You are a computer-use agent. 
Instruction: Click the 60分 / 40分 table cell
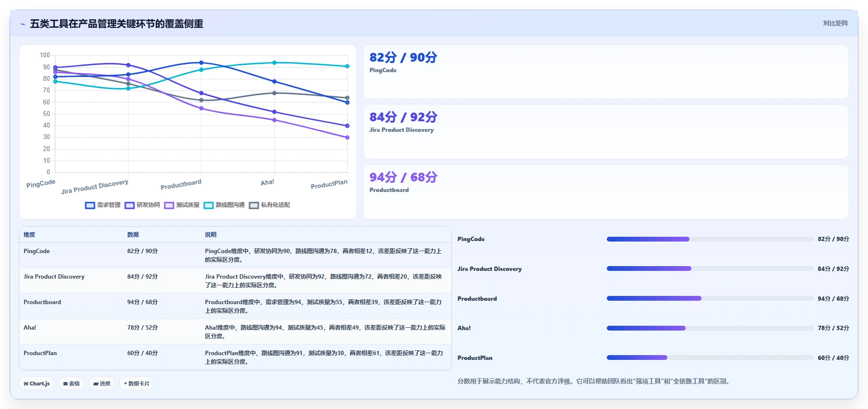coord(142,353)
